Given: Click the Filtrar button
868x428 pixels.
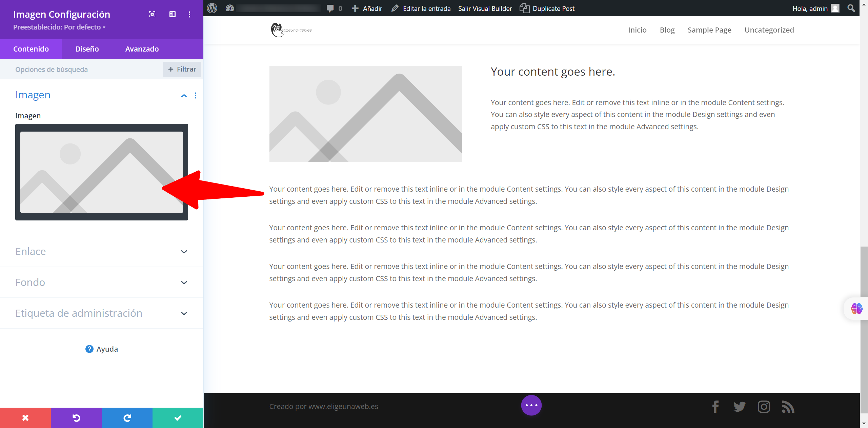Looking at the screenshot, I should pyautogui.click(x=182, y=69).
